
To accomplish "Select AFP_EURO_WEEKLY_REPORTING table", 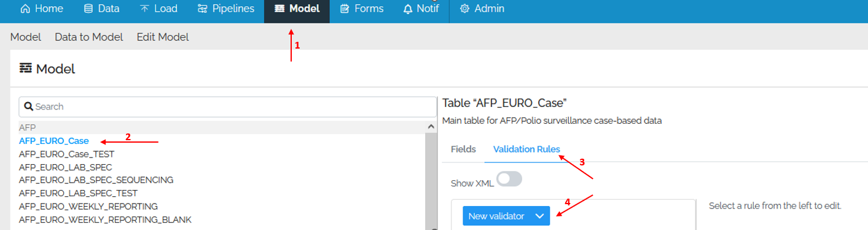I will click(88, 206).
